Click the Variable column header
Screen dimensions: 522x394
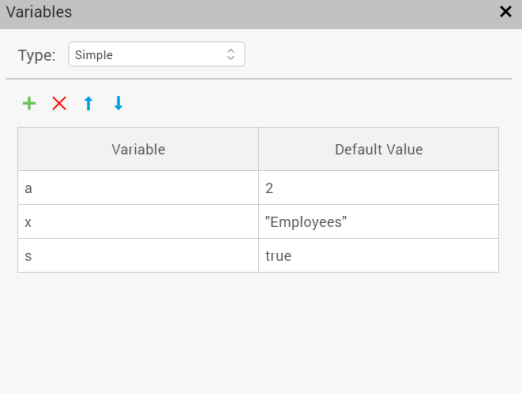(x=138, y=149)
